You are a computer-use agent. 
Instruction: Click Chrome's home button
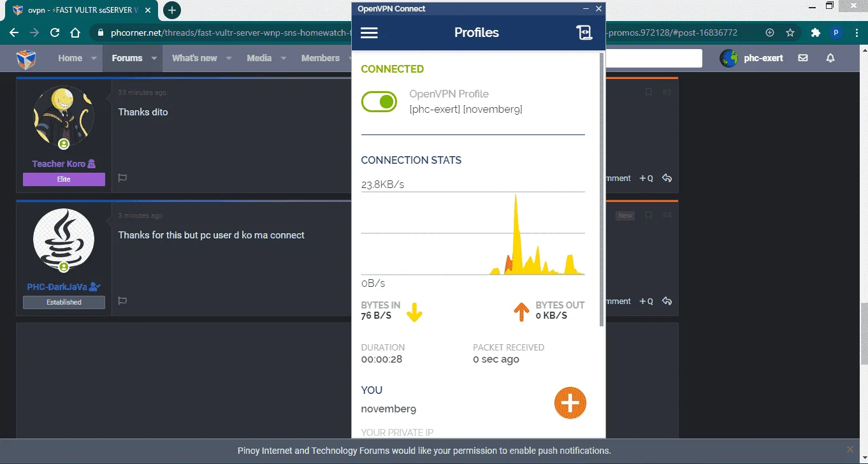75,33
